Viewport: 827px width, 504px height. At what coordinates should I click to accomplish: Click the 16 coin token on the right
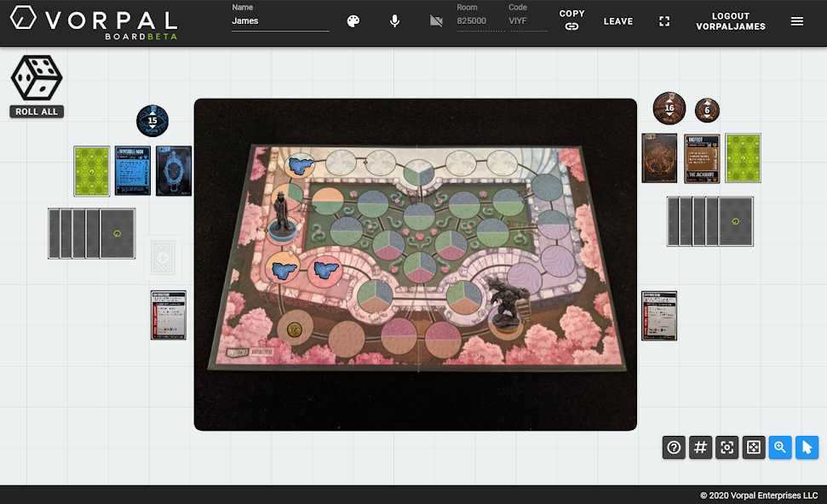coord(669,109)
